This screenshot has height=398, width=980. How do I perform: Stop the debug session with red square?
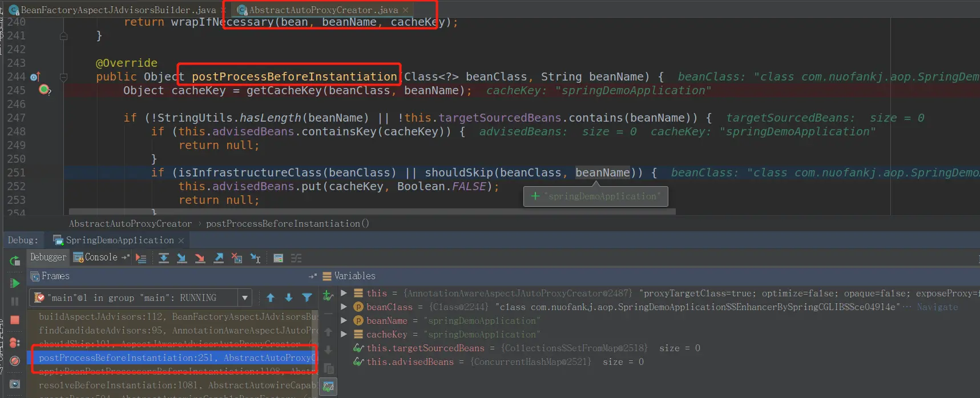pos(15,320)
